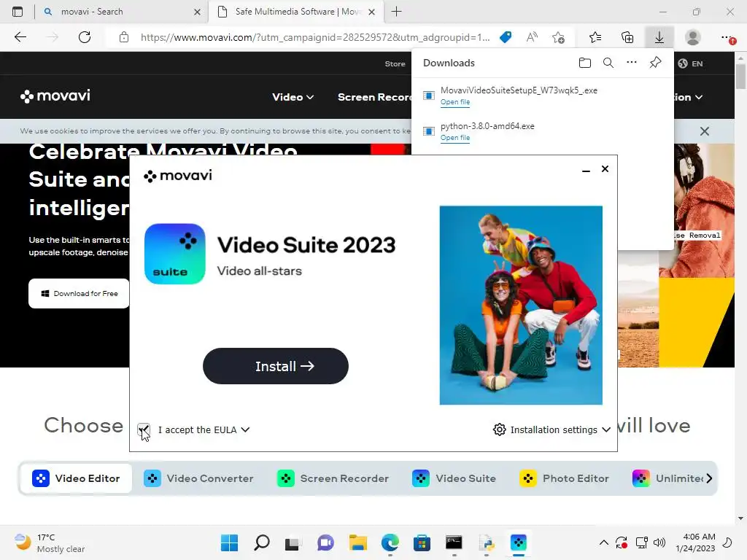The image size is (747, 560).
Task: Tick the I accept the EULA checkbox
Action: pyautogui.click(x=144, y=429)
